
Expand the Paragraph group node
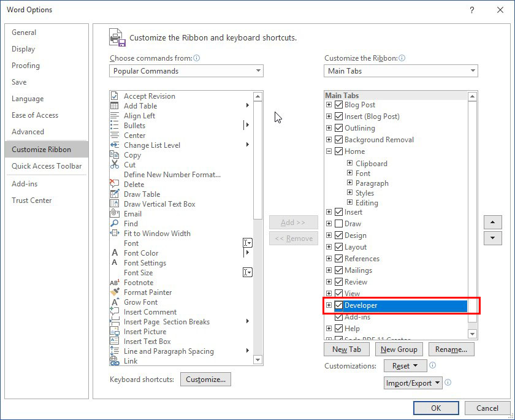click(350, 183)
